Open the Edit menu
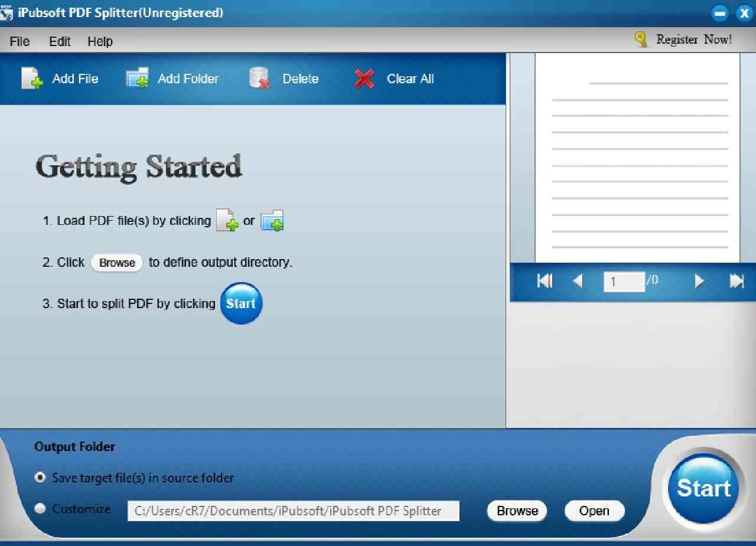Image resolution: width=756 pixels, height=546 pixels. click(x=60, y=41)
